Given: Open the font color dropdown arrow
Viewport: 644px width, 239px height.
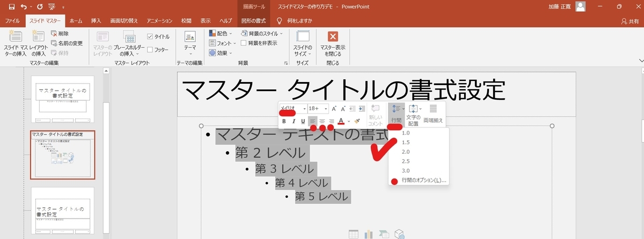Looking at the screenshot, I should (x=349, y=122).
